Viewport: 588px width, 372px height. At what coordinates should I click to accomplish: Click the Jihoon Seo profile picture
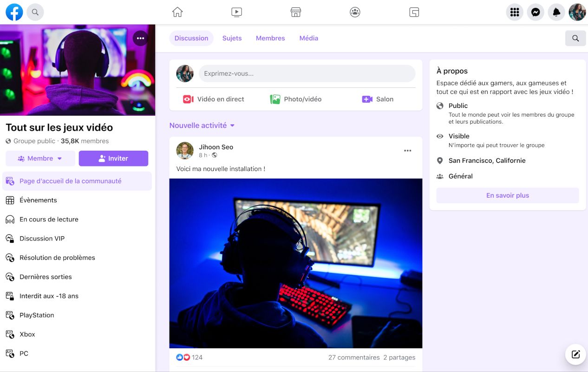tap(185, 151)
